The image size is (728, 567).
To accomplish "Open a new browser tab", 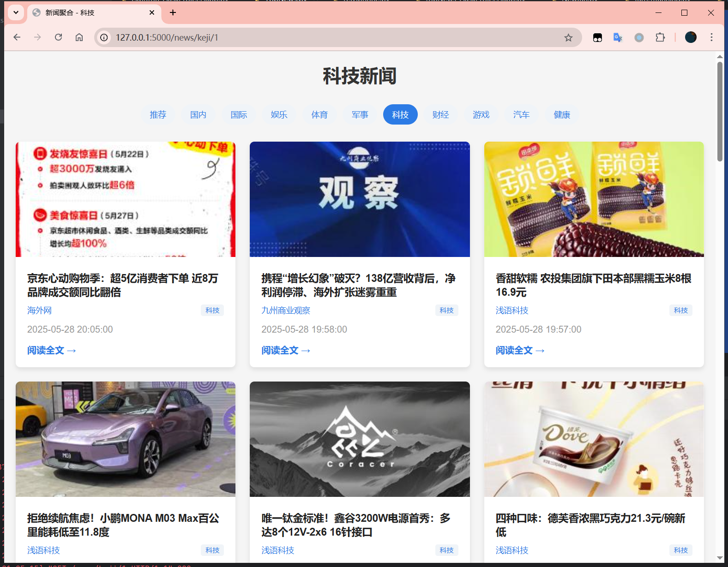I will click(x=173, y=12).
